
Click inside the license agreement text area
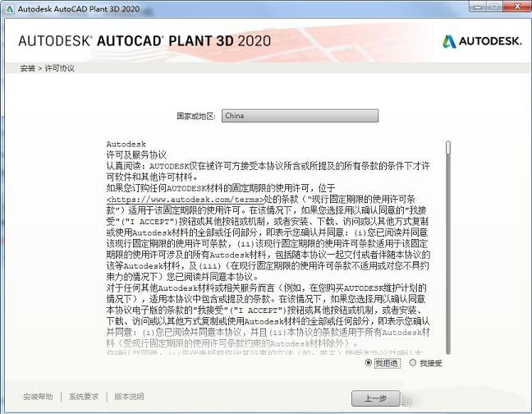(x=271, y=263)
